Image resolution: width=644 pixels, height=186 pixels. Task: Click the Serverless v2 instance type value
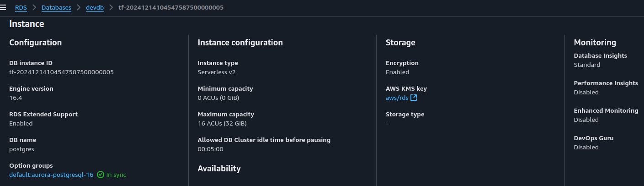[217, 72]
